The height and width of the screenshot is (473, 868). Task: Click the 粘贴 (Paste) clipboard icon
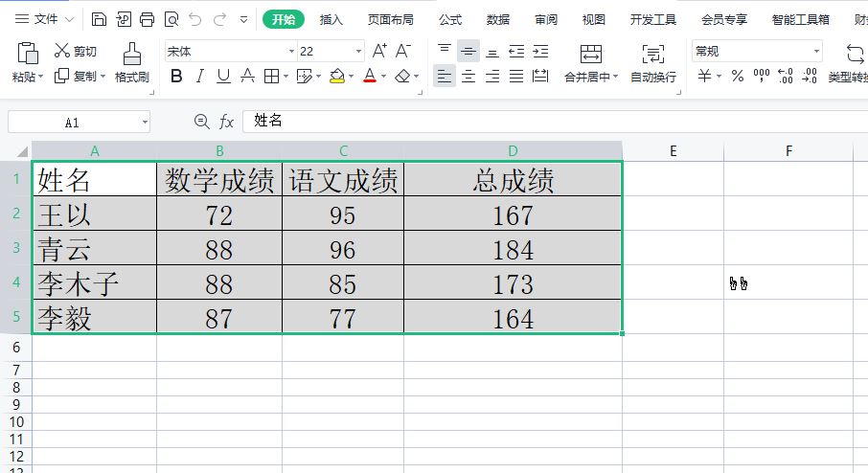(27, 53)
